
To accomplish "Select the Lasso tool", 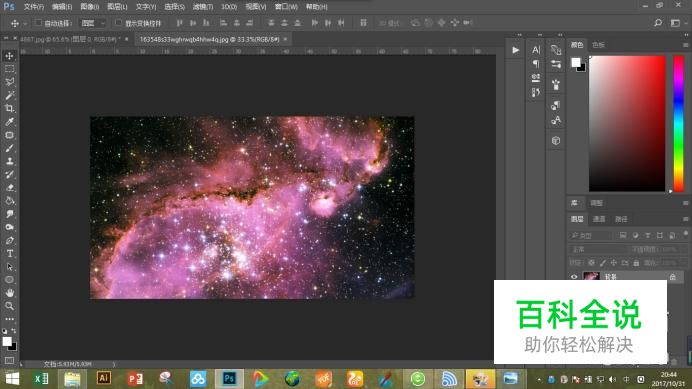I will pyautogui.click(x=9, y=82).
